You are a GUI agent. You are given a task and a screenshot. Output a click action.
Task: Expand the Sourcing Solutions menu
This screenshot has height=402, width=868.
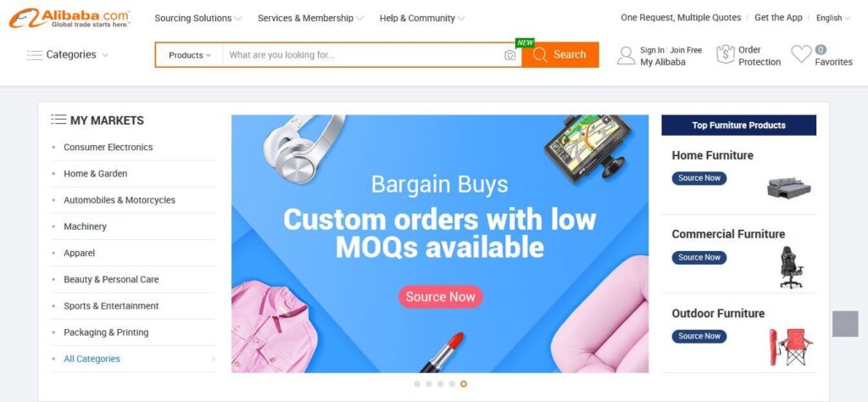point(198,19)
